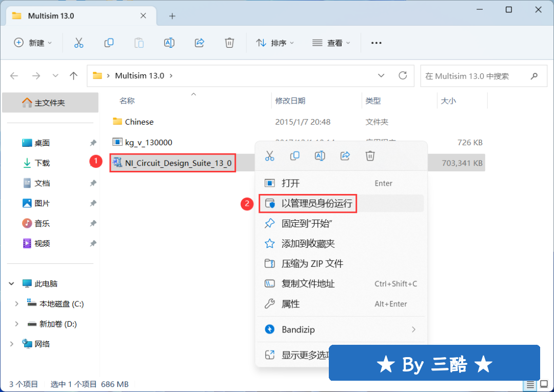Expand the Bandizip submenu

coord(413,329)
